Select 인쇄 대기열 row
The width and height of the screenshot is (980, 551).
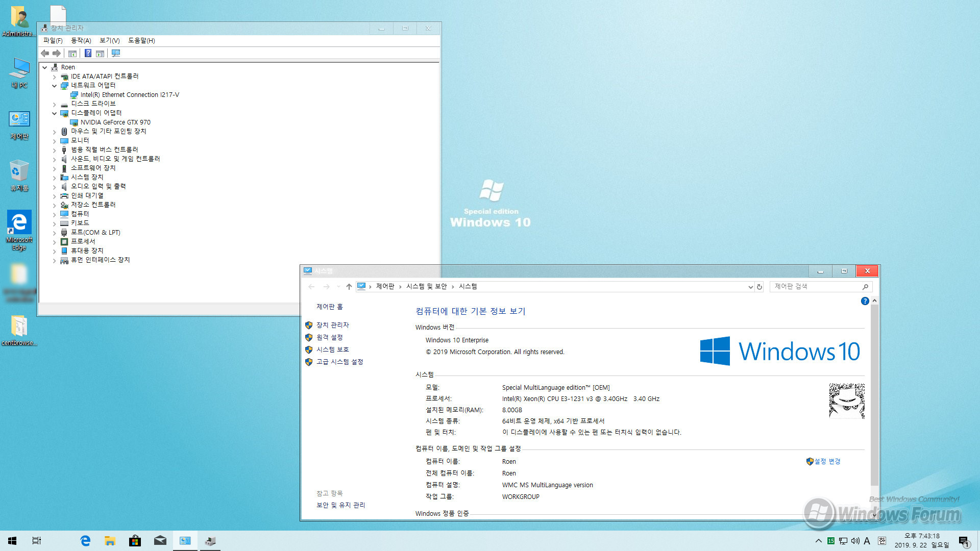(x=87, y=196)
